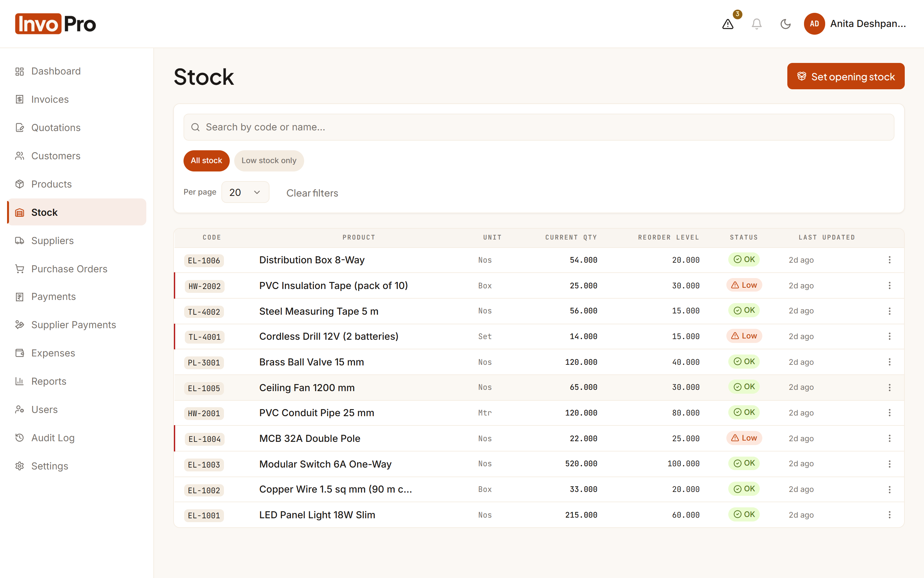Open Customers in sidebar

(x=76, y=156)
